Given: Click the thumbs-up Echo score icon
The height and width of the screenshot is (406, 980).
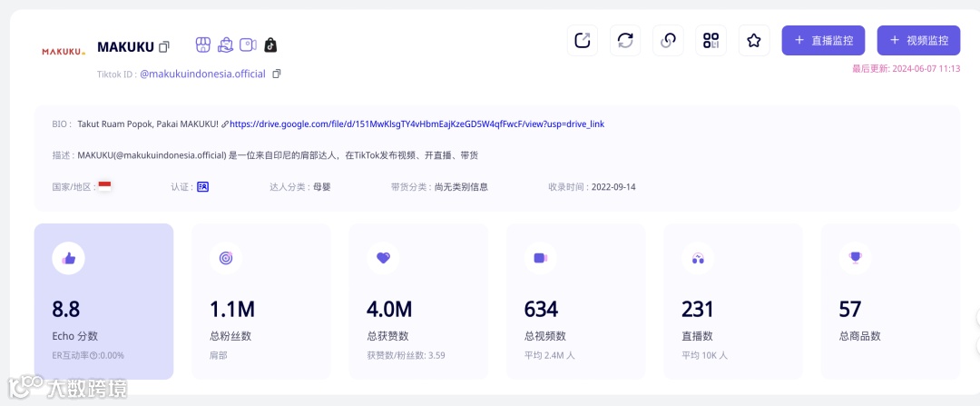Looking at the screenshot, I should [x=69, y=258].
